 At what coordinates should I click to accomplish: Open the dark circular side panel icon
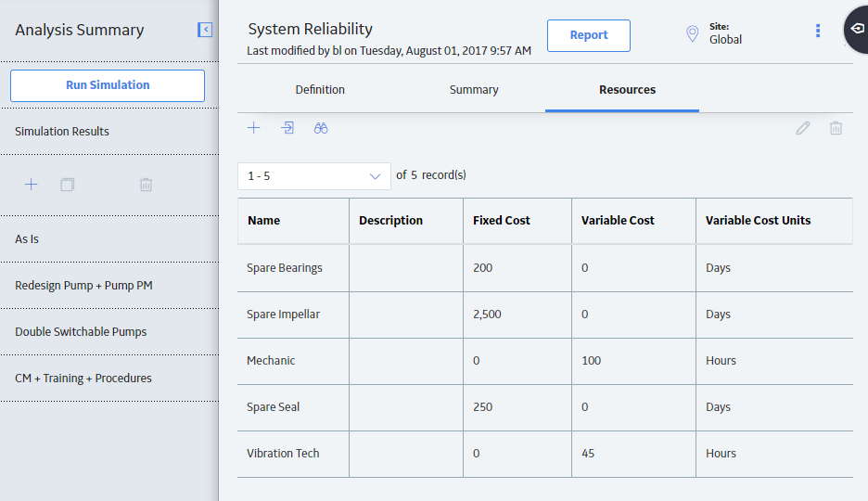coord(857,29)
